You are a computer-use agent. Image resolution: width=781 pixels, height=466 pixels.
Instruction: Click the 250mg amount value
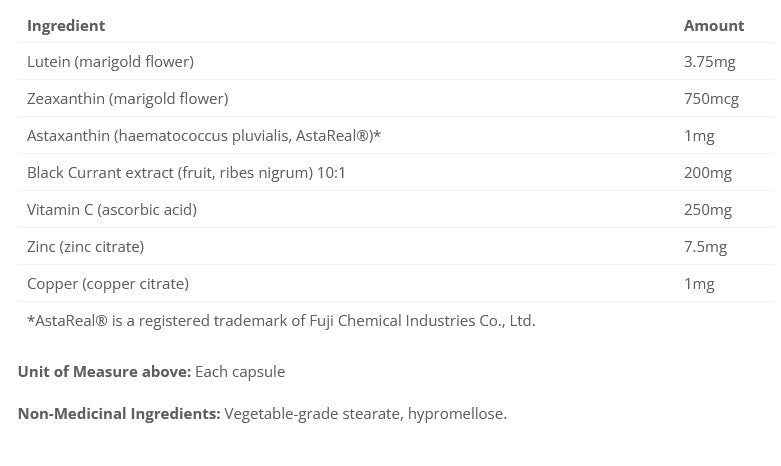tap(707, 210)
